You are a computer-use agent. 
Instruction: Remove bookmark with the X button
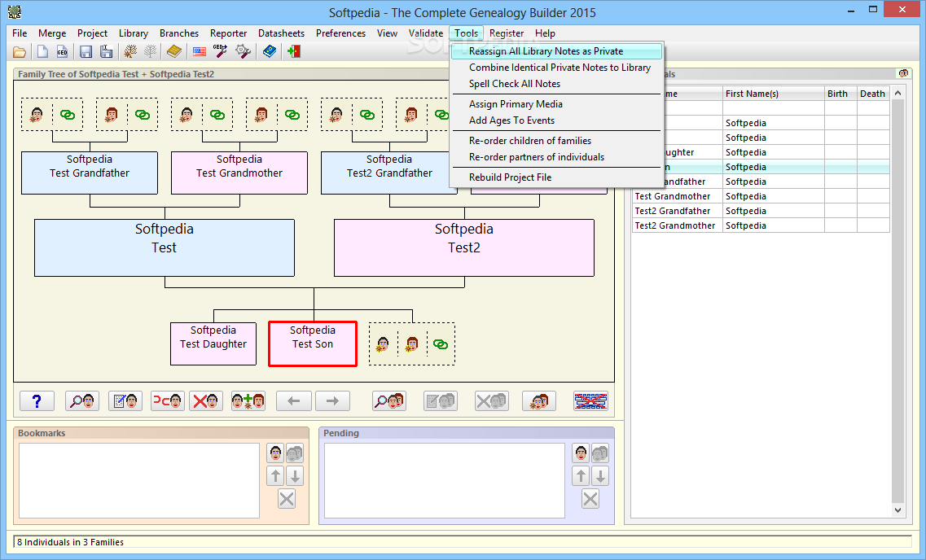tap(287, 499)
